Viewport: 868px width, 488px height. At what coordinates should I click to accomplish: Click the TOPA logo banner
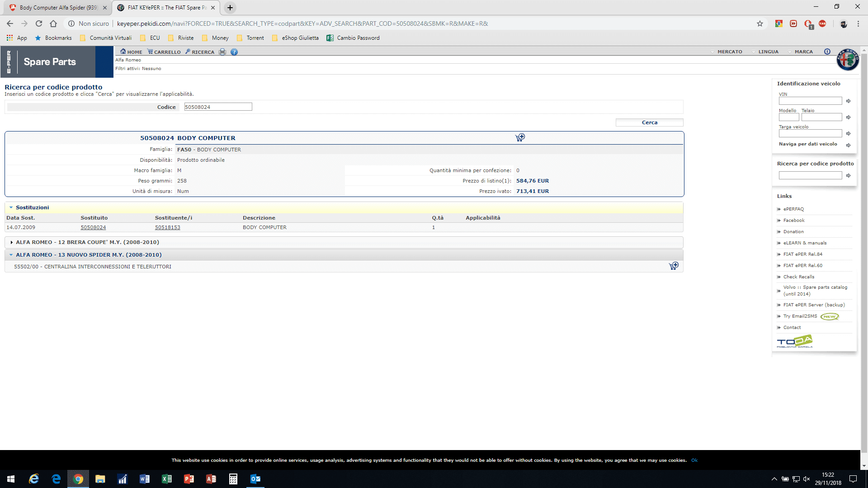(x=795, y=341)
